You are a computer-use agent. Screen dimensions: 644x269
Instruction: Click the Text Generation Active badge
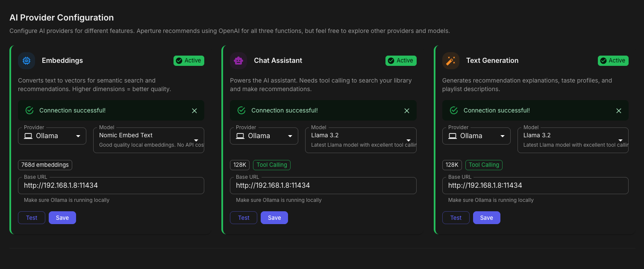pos(613,61)
